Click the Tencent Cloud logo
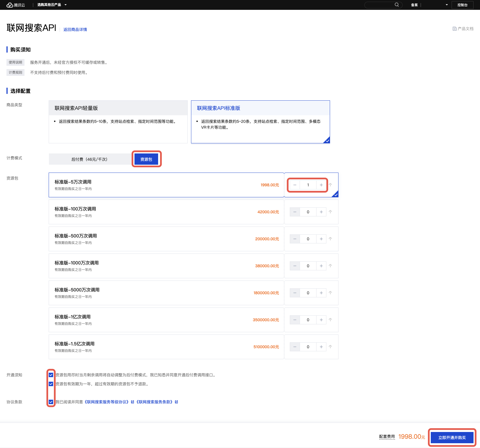Screen dimensions: 480x448 16,5
